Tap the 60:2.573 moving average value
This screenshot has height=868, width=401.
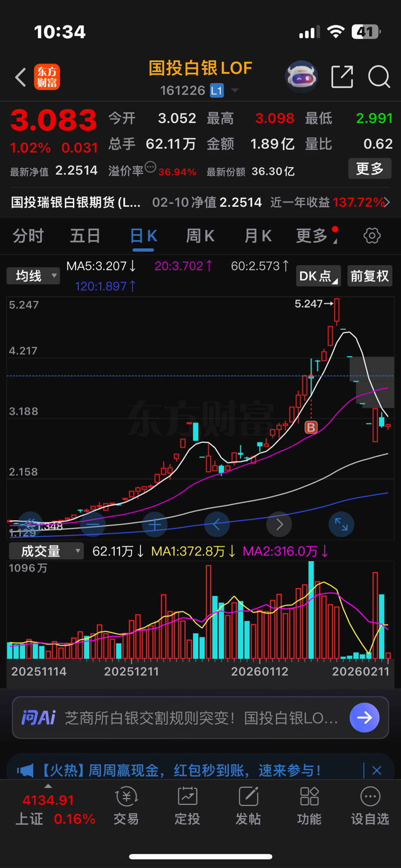click(260, 266)
